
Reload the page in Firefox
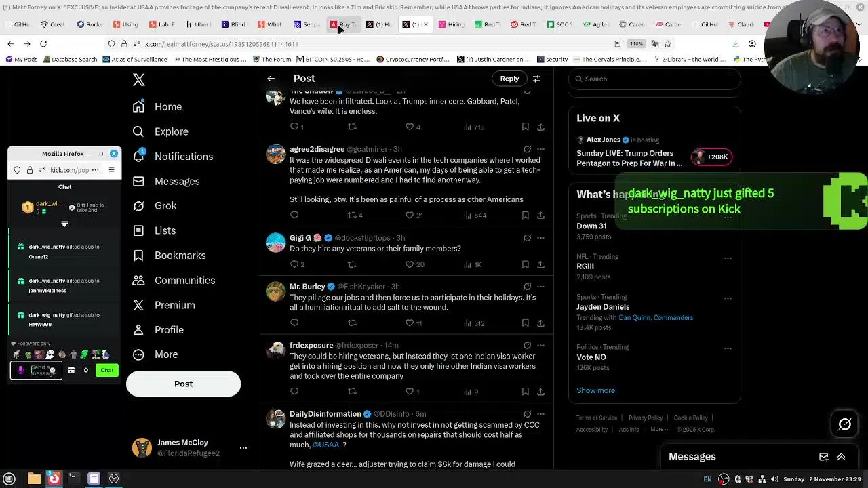pyautogui.click(x=43, y=43)
